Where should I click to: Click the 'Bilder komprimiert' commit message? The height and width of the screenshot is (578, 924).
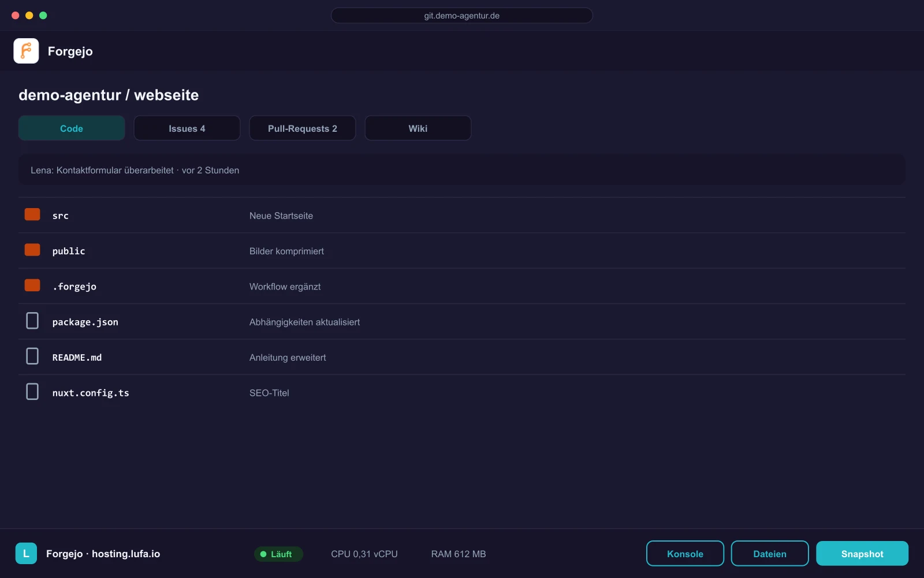pos(286,251)
